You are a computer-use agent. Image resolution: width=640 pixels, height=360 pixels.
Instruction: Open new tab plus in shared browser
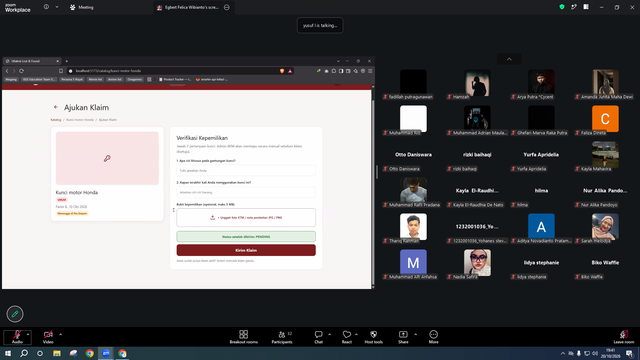coord(67,61)
